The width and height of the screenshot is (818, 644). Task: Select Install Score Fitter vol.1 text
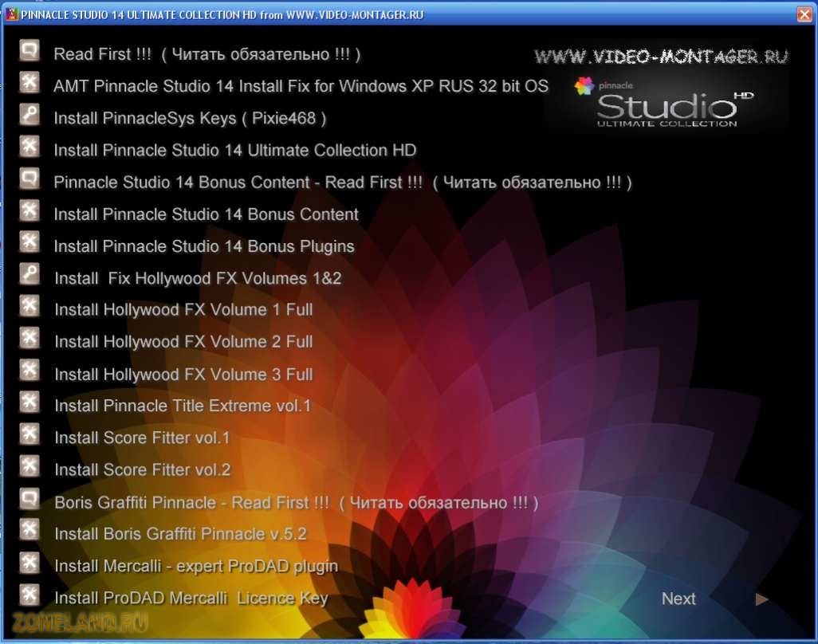pyautogui.click(x=142, y=438)
